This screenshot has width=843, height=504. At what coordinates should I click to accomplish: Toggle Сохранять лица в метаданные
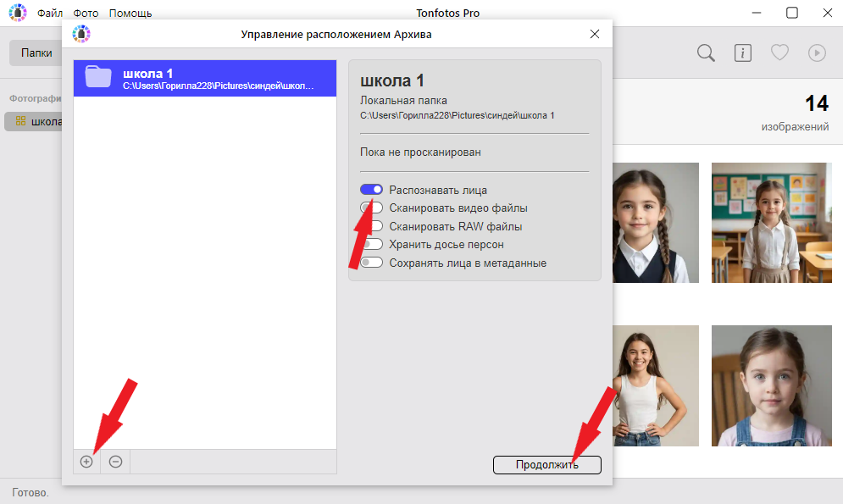pyautogui.click(x=371, y=263)
